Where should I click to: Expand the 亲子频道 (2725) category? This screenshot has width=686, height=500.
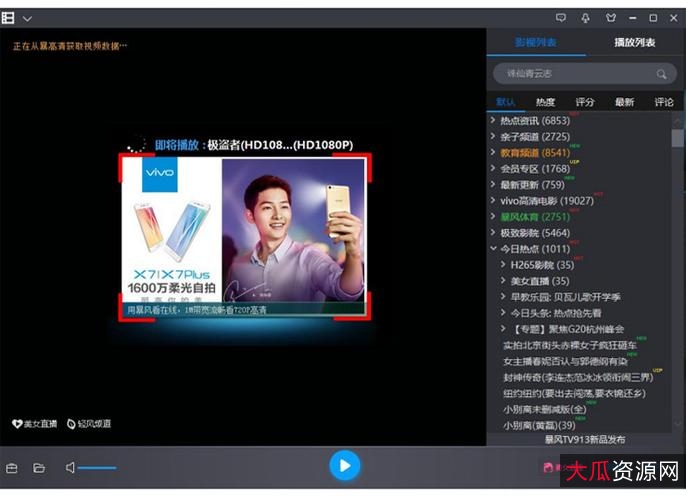493,136
